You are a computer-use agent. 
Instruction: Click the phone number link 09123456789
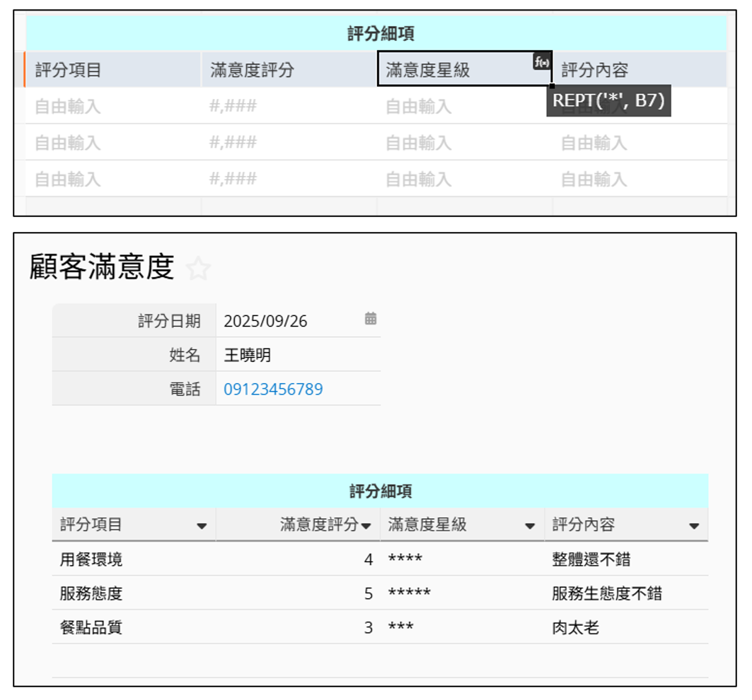tap(273, 390)
